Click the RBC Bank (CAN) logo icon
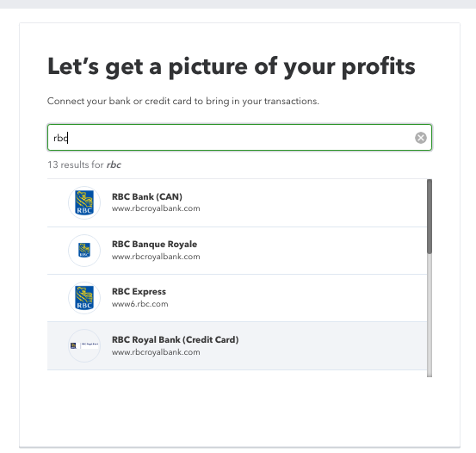Image resolution: width=476 pixels, height=453 pixels. pos(84,202)
